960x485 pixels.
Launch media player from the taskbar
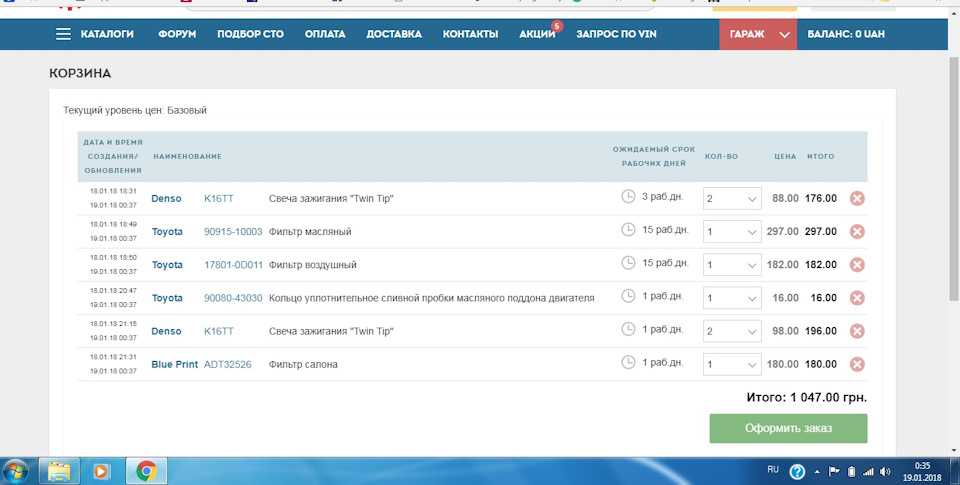(x=102, y=472)
